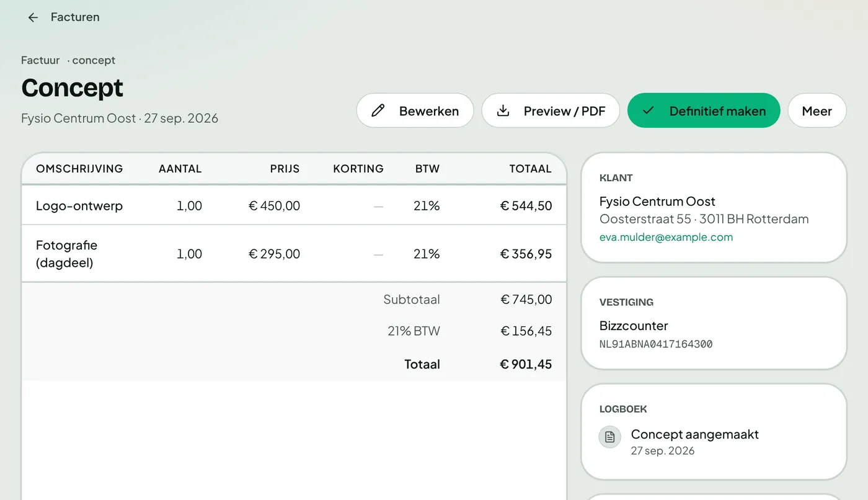Viewport: 868px width, 500px height.
Task: Click the pencil icon in Bewerken button
Action: [378, 111]
